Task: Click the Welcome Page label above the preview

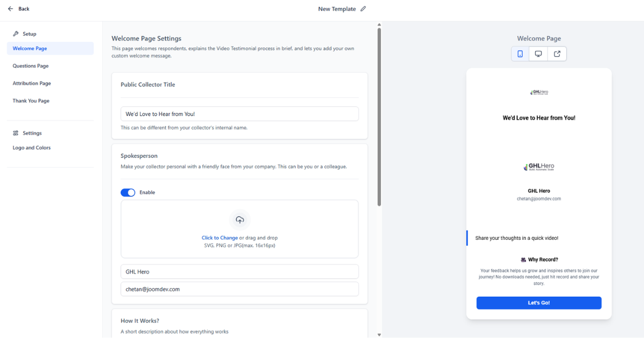Action: [x=539, y=39]
